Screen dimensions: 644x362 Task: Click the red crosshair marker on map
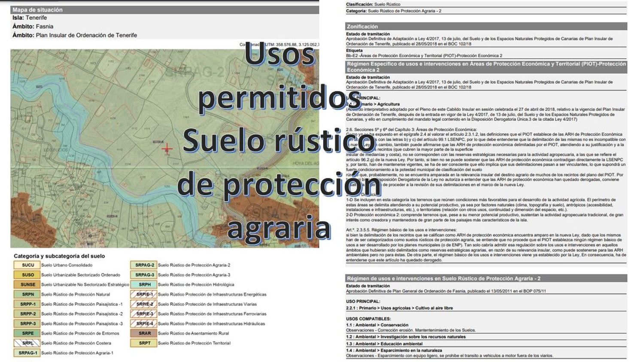[167, 149]
